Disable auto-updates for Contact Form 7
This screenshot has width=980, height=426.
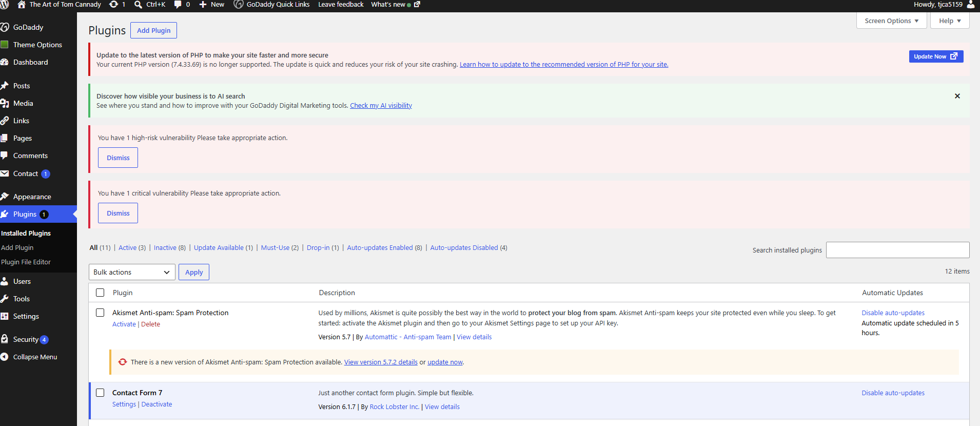click(x=893, y=393)
